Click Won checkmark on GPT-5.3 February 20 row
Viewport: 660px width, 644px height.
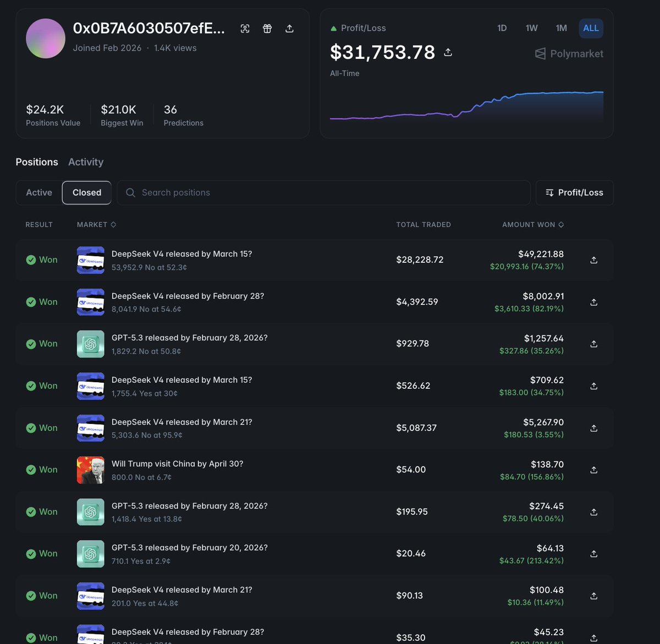pos(31,554)
